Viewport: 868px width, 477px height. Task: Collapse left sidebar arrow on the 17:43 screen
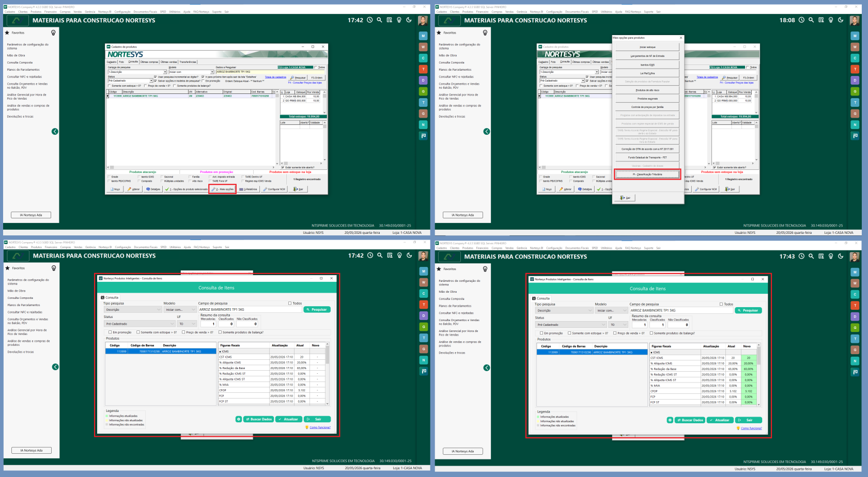487,368
